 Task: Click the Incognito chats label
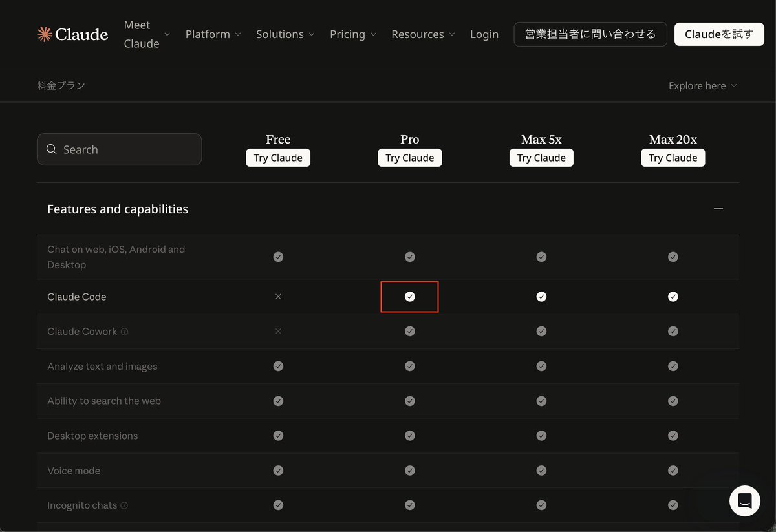coord(82,505)
